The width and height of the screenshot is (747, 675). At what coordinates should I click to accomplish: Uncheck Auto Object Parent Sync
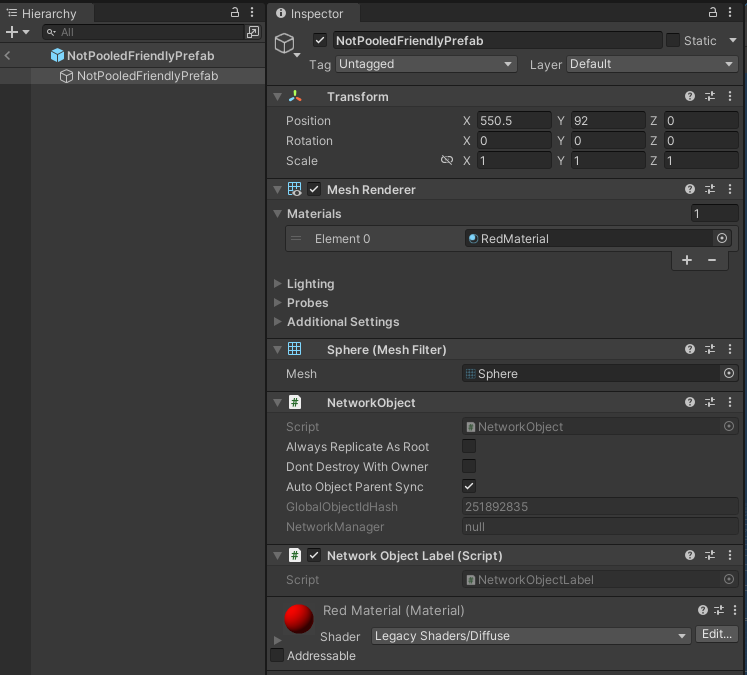click(469, 487)
